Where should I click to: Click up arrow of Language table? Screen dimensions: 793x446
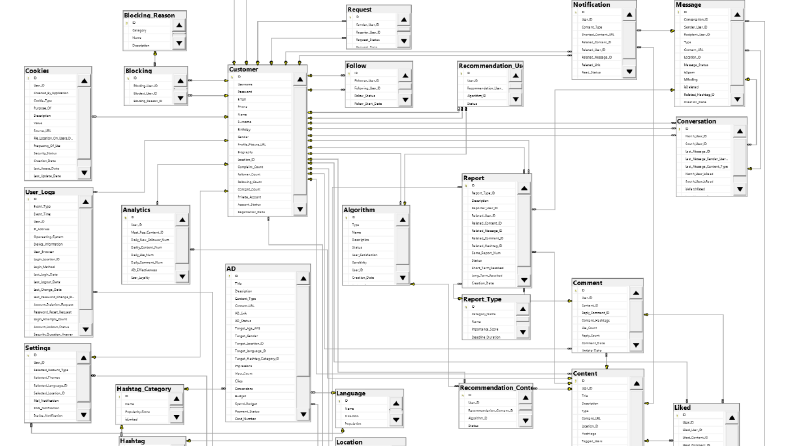(396, 404)
